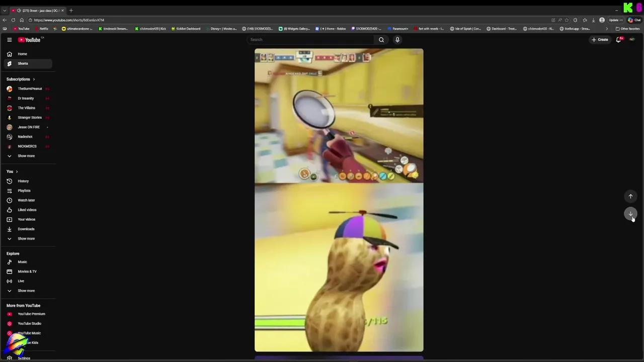
Task: Open the tab search dropdown
Action: 5,11
